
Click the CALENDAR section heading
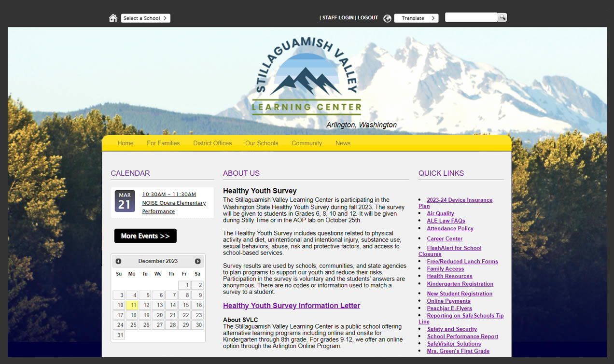(x=130, y=173)
